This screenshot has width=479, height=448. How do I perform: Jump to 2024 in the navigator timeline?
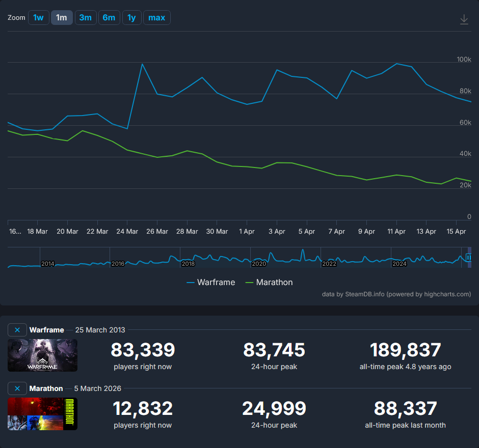[400, 264]
